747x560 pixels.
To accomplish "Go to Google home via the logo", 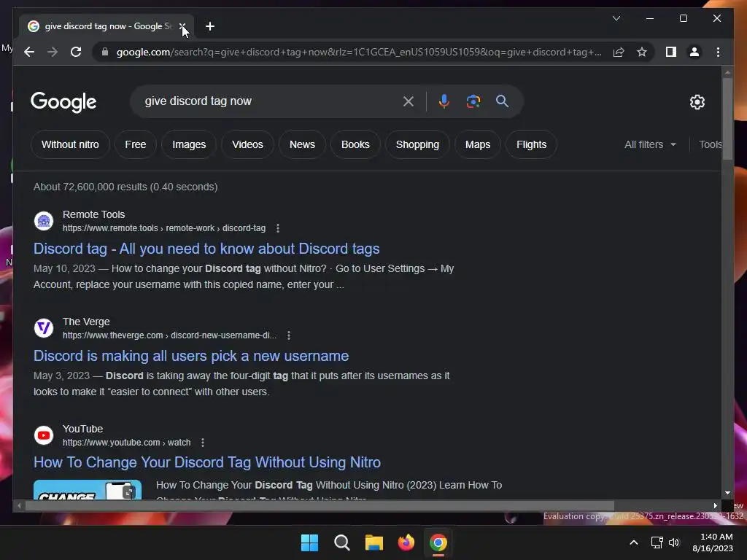I will tap(63, 101).
